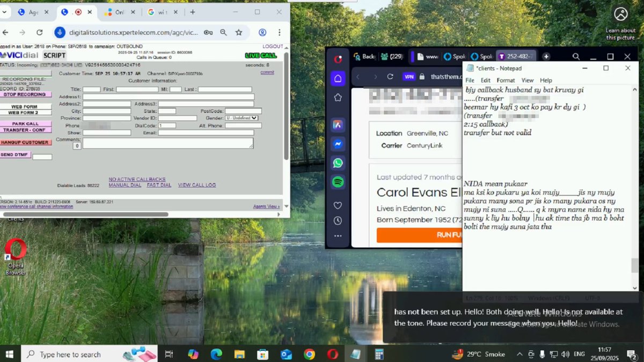Open Opera Browser desktop shortcut
The width and height of the screenshot is (644, 362).
click(x=16, y=256)
